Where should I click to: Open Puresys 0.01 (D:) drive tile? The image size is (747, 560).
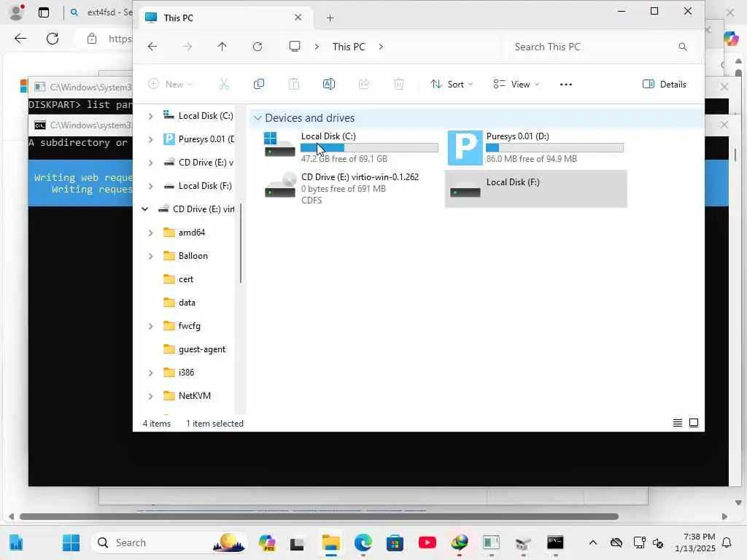[x=536, y=147]
